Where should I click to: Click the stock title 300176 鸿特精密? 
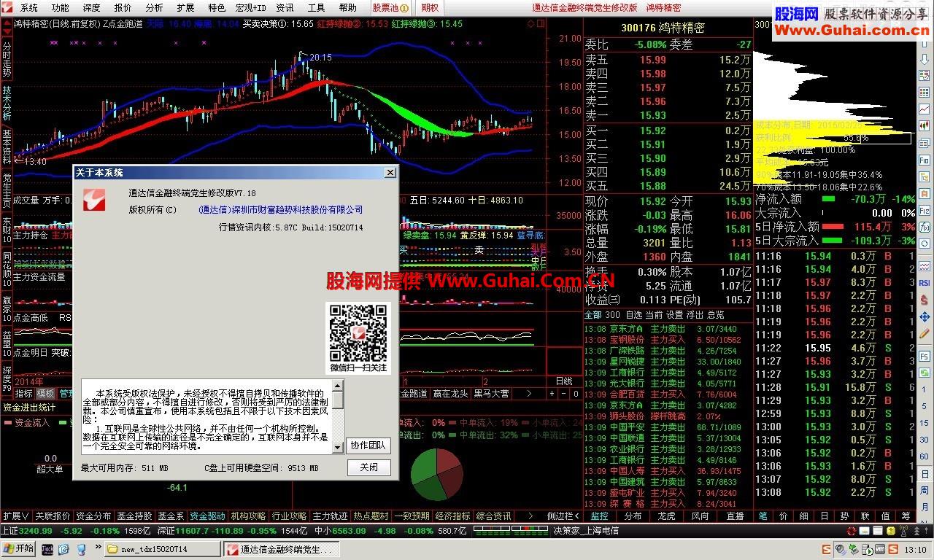[663, 28]
